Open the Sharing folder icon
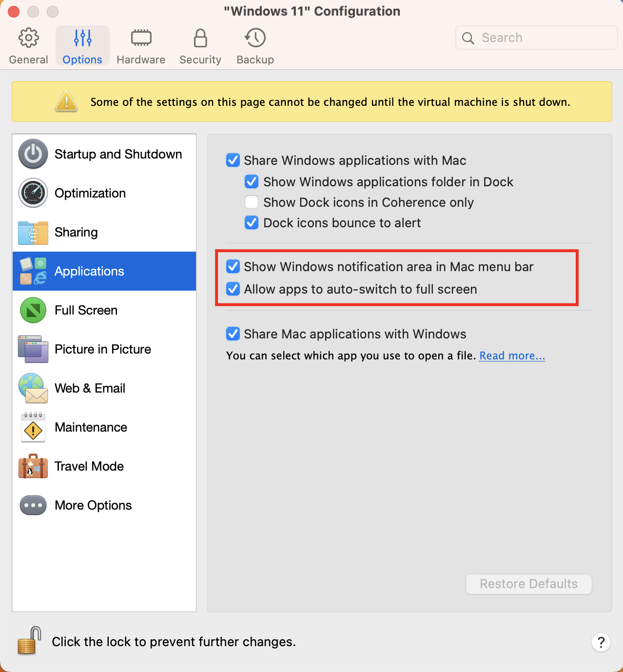Image resolution: width=623 pixels, height=672 pixels. 33,233
